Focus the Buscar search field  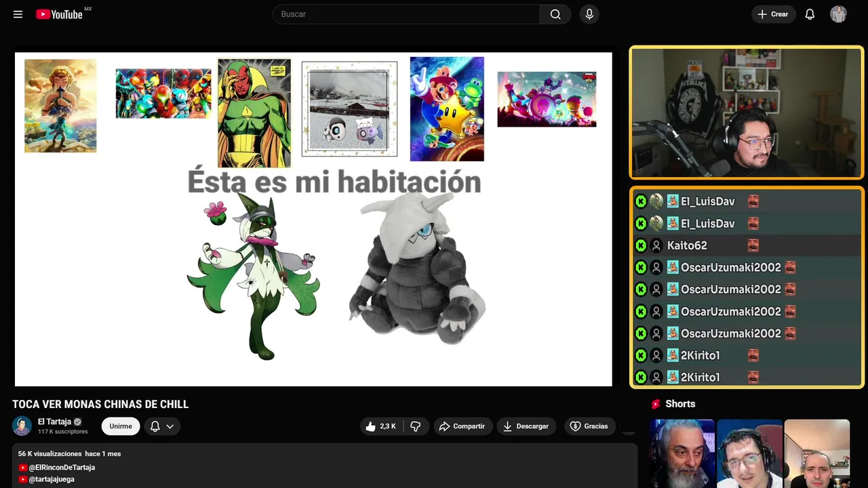click(x=406, y=14)
